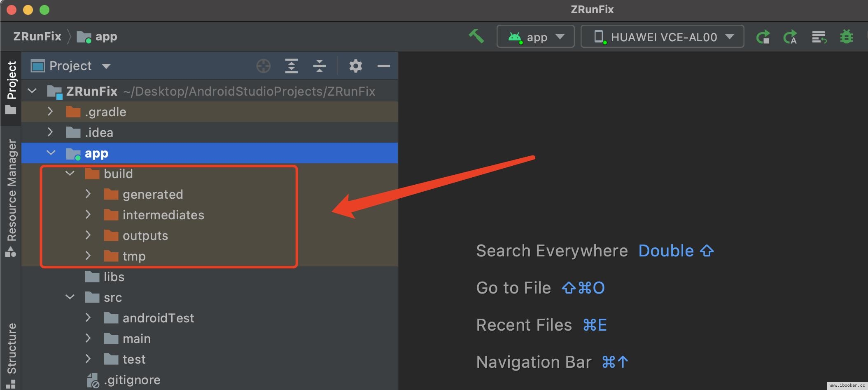Screen dimensions: 868x390
Task: Collapse the app module chevron
Action: point(51,153)
